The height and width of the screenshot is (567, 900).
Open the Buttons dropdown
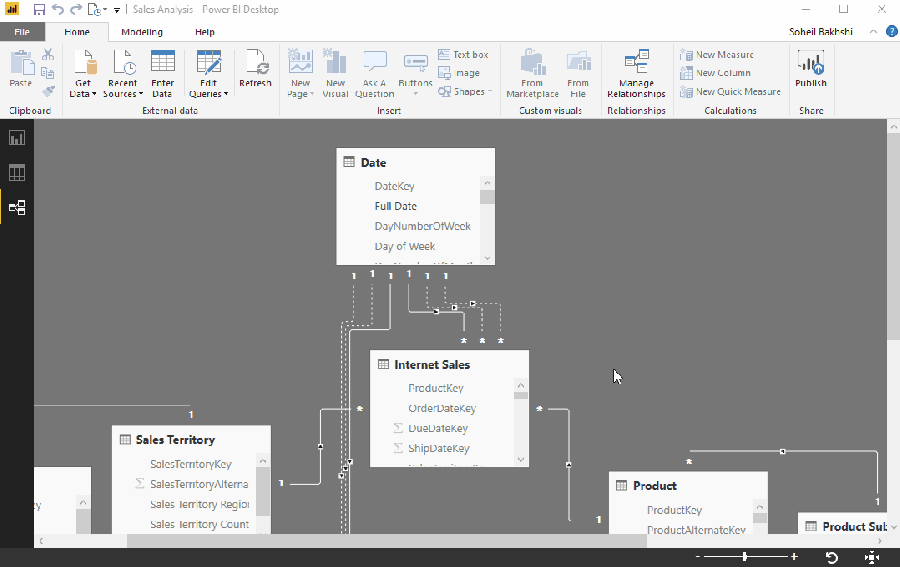[x=415, y=72]
